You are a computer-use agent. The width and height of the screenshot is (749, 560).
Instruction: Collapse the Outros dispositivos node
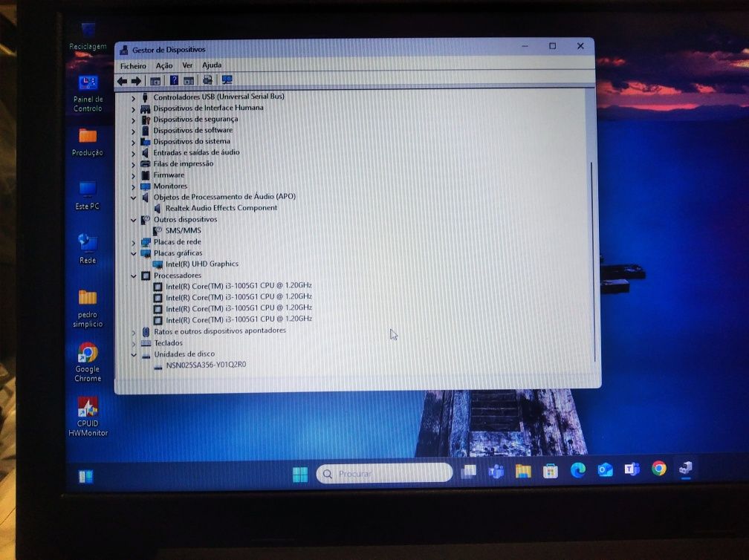pos(133,220)
